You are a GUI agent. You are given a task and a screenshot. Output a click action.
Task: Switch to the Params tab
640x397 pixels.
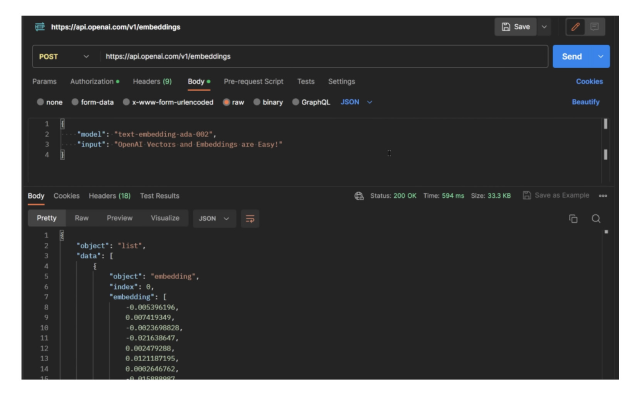tap(44, 82)
